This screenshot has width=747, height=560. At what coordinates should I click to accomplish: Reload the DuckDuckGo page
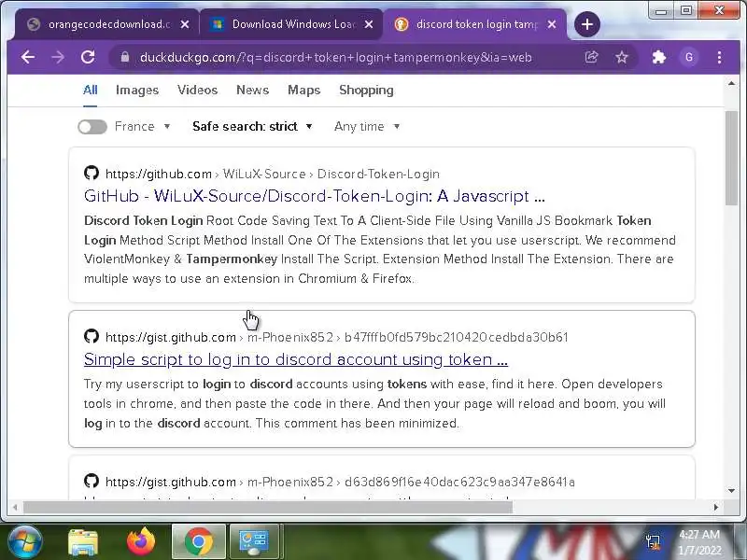pyautogui.click(x=88, y=57)
